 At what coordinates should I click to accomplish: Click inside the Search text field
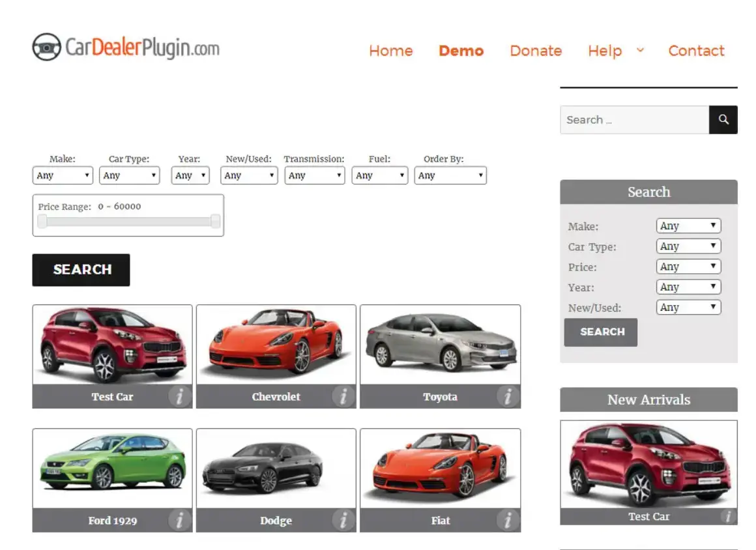[x=626, y=119]
